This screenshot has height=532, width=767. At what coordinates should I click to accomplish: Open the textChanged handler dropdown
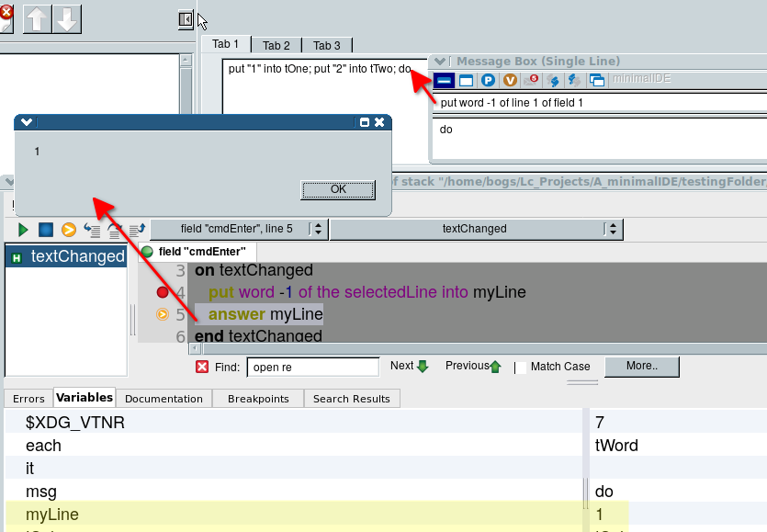(x=477, y=229)
